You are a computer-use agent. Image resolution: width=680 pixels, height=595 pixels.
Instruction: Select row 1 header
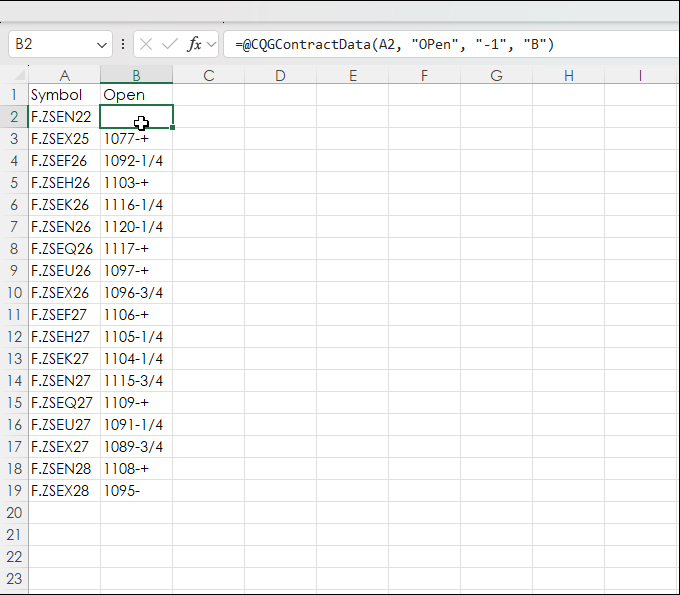coord(14,95)
